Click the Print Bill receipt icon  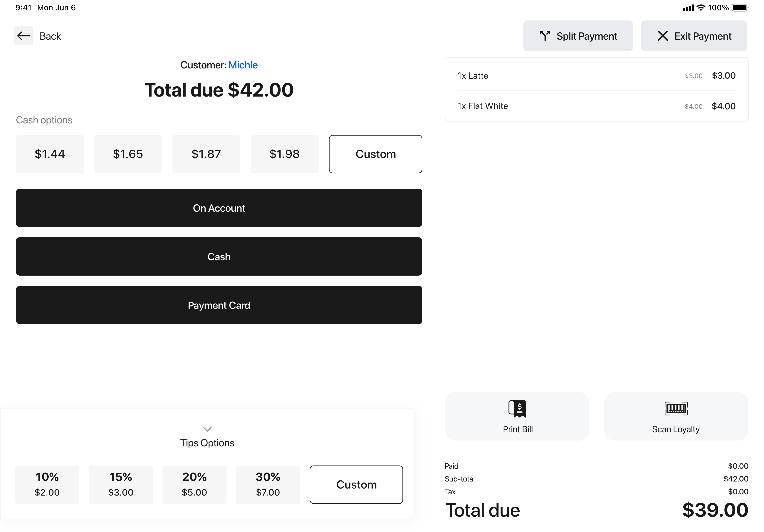(517, 409)
